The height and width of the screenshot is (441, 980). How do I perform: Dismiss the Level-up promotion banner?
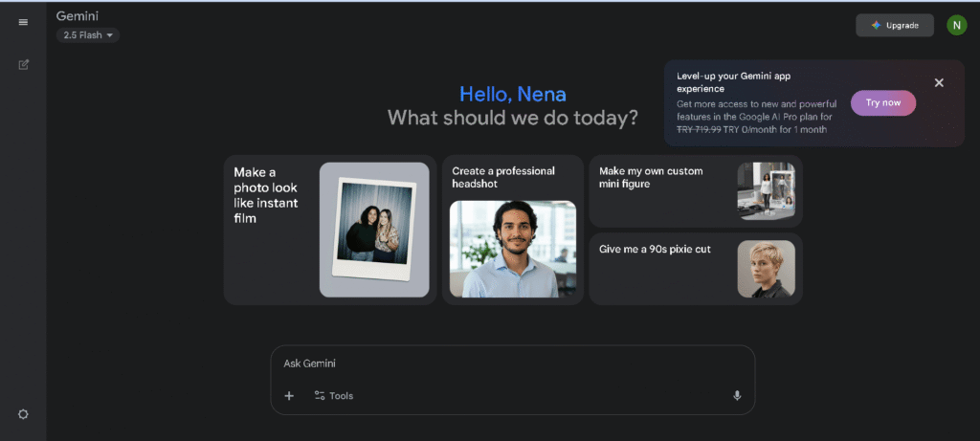939,83
